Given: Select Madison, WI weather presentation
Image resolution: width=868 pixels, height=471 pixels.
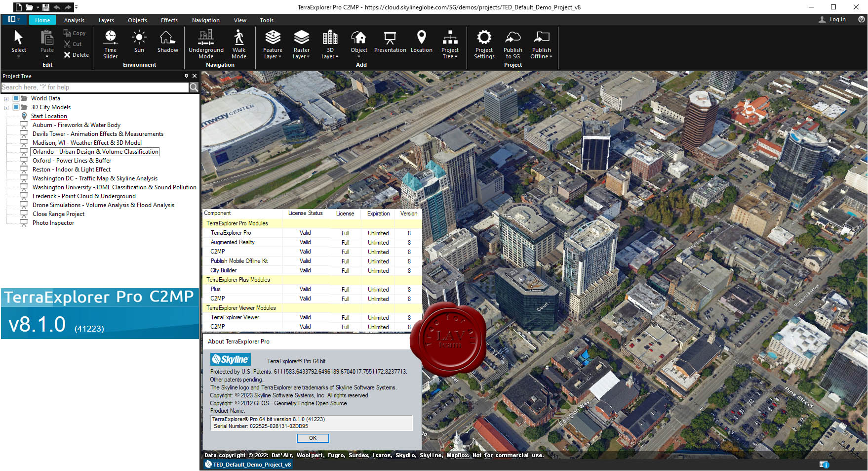Looking at the screenshot, I should coord(87,143).
